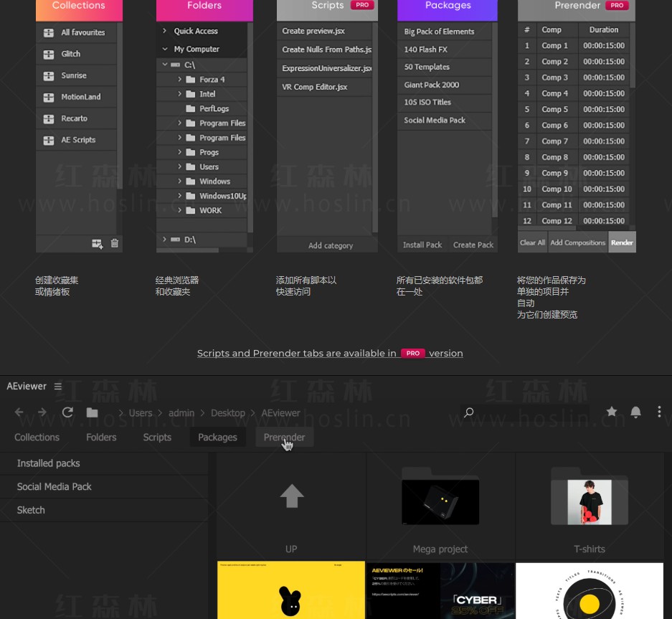Image resolution: width=672 pixels, height=619 pixels.
Task: Select Installed packs in sidebar
Action: 104,463
